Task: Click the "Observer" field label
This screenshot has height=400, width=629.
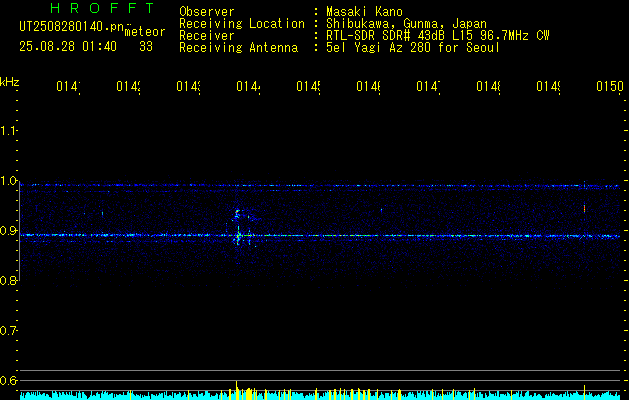Action: tap(207, 12)
